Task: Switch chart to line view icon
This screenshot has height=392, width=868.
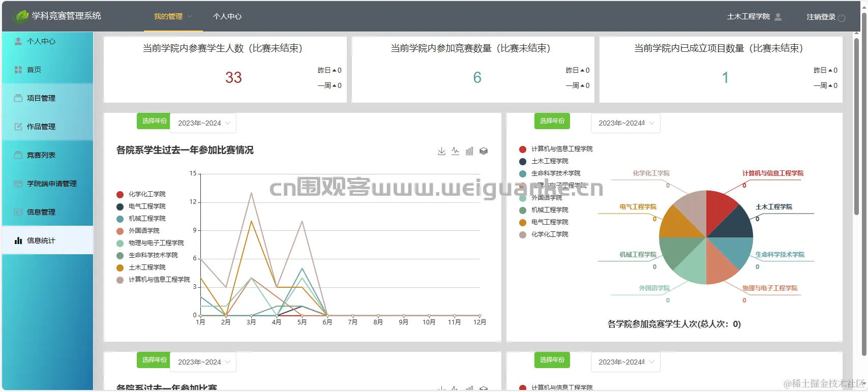Action: (455, 151)
